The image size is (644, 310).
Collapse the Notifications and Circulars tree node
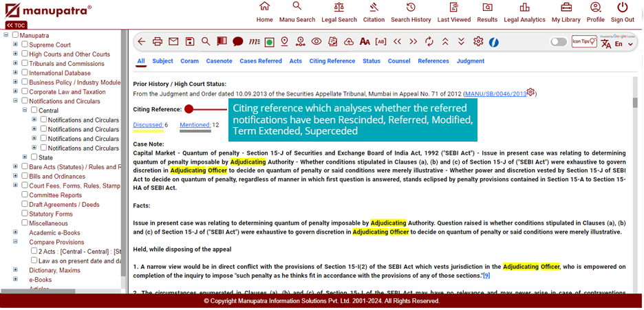click(16, 101)
